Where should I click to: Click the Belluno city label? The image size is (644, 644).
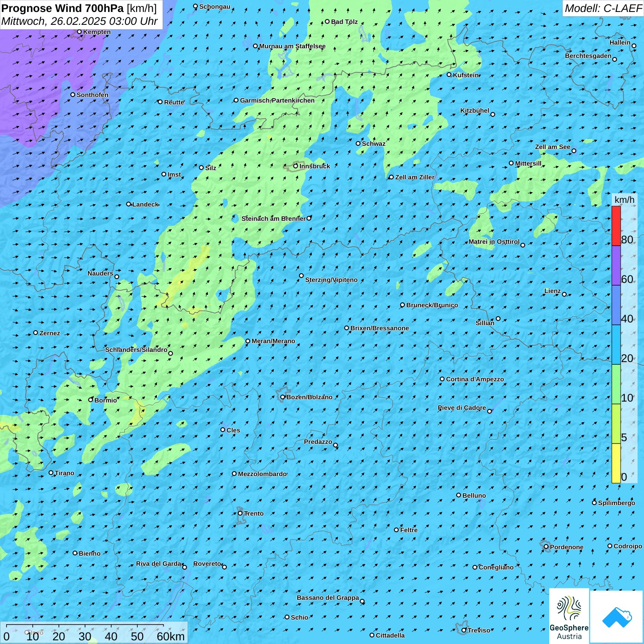[474, 495]
